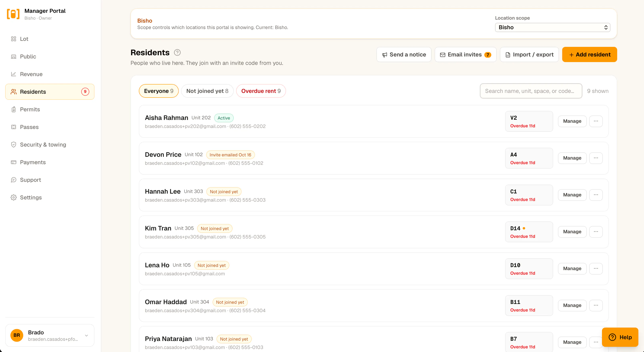Click space V2 overdue card
The image size is (644, 352).
coord(529,121)
